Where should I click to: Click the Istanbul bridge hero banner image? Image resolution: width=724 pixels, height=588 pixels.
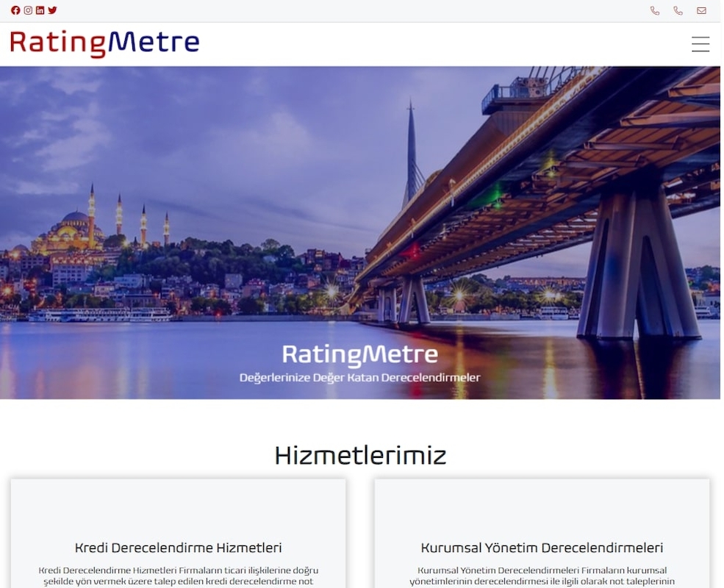[x=360, y=232]
